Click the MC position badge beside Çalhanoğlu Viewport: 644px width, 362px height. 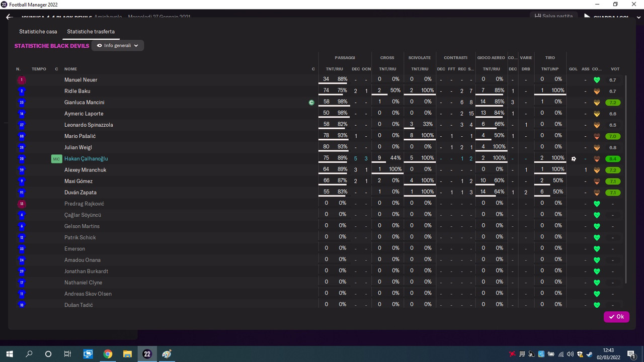56,159
